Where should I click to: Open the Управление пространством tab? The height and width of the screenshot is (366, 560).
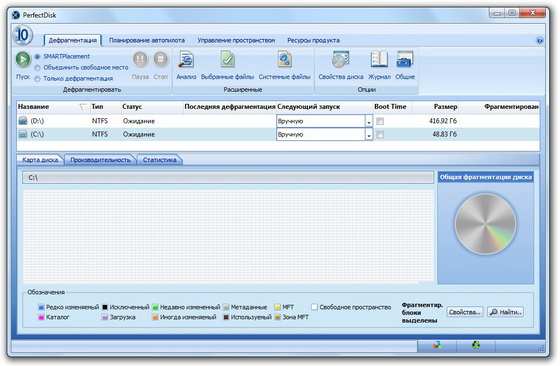tap(236, 40)
